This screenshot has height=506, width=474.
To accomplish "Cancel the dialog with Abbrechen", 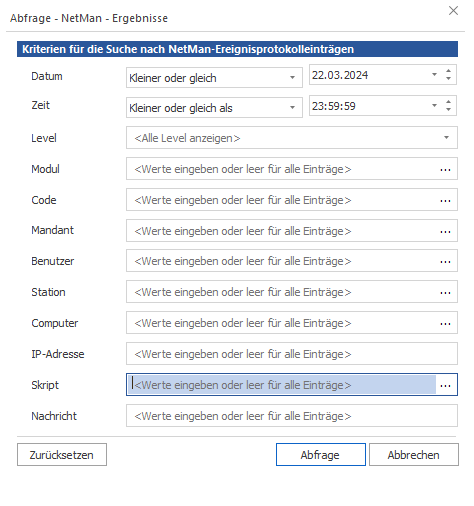I will tap(414, 455).
